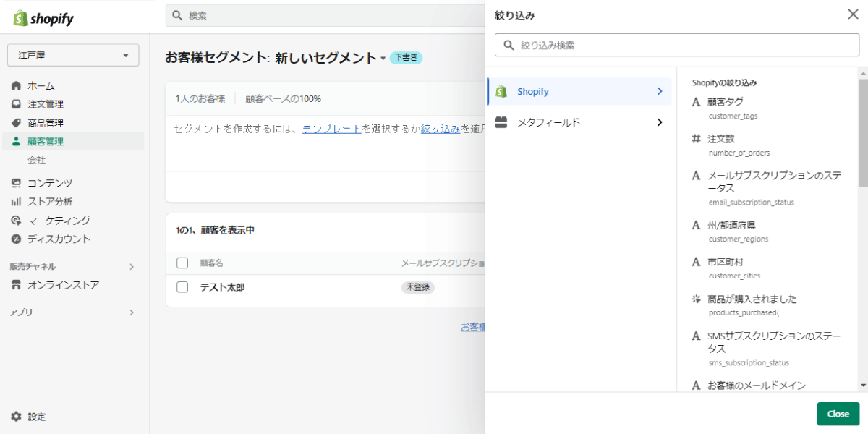The image size is (868, 434).
Task: Follow the お客様 link below the customer table
Action: [x=474, y=326]
